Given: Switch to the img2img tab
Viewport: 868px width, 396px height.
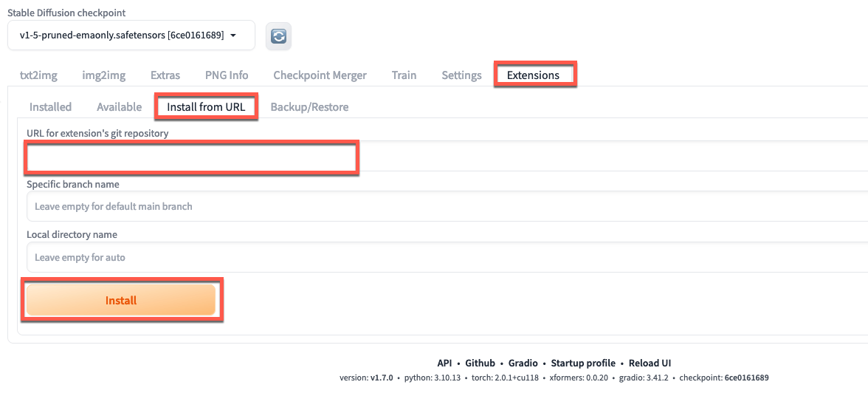Looking at the screenshot, I should tap(104, 75).
